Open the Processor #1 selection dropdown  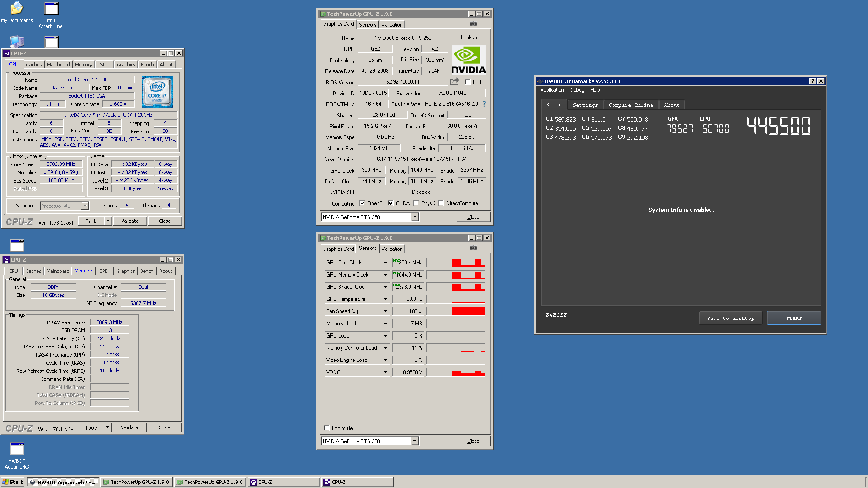point(85,206)
